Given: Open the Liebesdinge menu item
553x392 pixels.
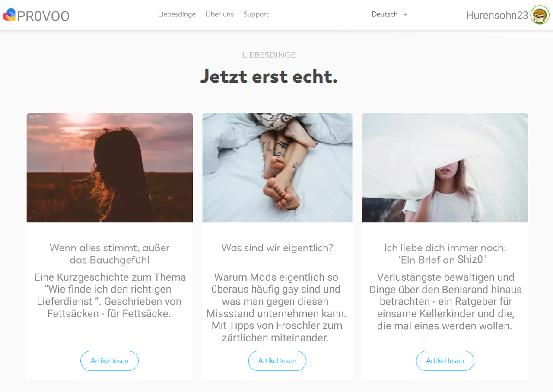Looking at the screenshot, I should click(x=177, y=14).
